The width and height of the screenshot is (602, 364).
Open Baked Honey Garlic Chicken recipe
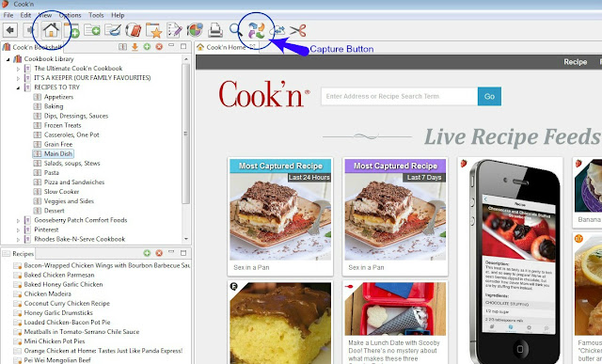point(63,284)
